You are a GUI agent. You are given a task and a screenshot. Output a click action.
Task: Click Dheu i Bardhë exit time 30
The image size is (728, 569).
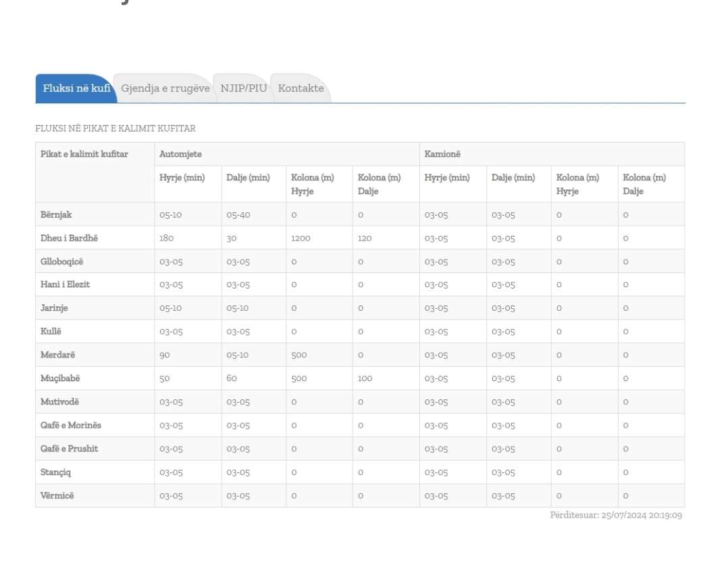pos(231,239)
